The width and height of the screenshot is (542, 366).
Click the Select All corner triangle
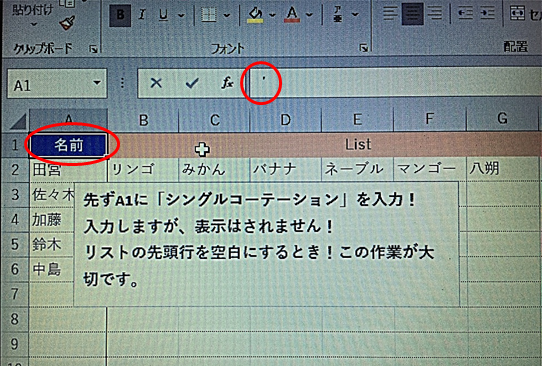tap(18, 122)
